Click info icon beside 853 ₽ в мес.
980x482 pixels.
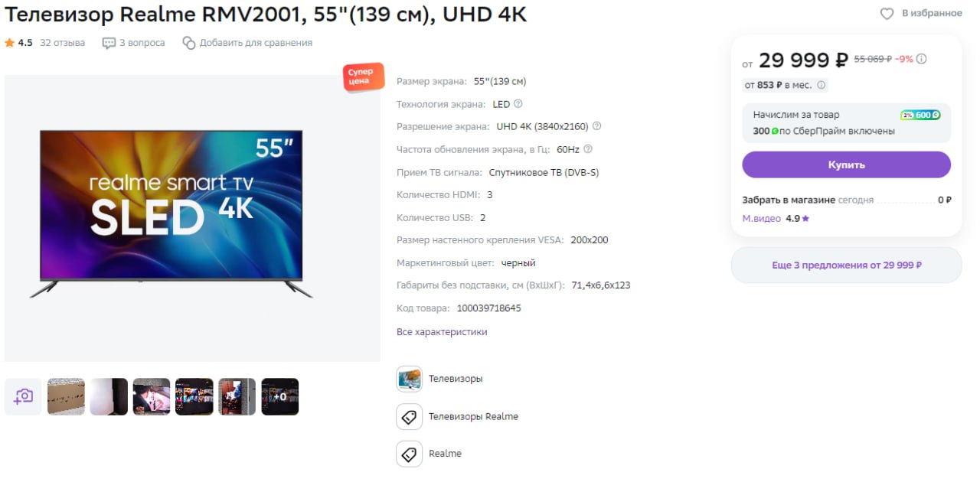coord(822,85)
